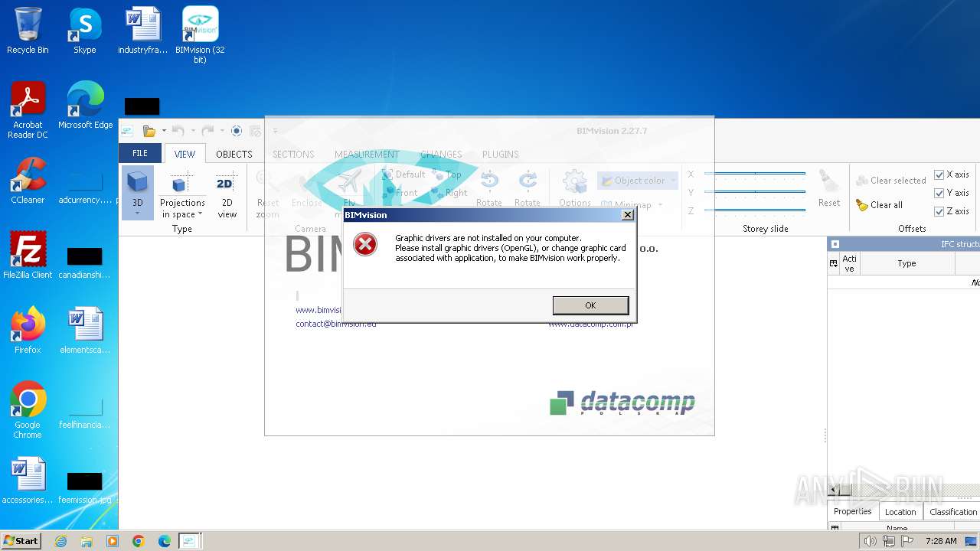Open the Windows Start menu
The image size is (980, 551).
click(21, 540)
